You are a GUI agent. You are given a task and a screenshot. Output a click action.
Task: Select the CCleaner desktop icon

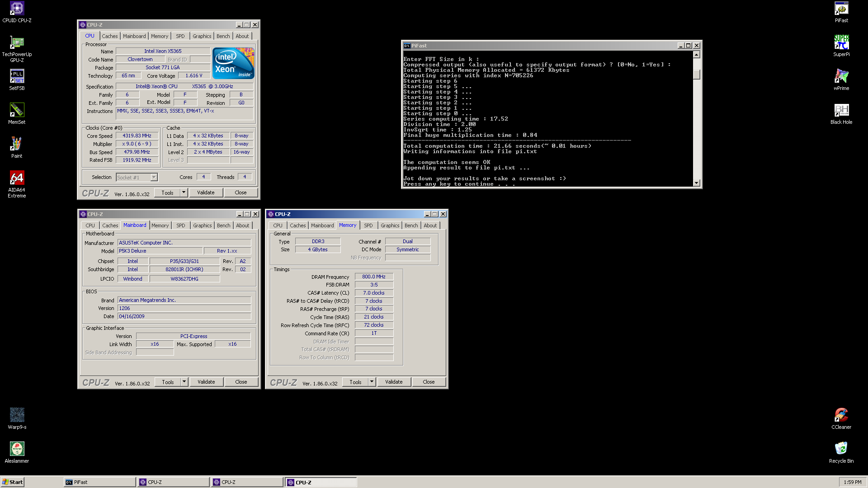tap(841, 419)
